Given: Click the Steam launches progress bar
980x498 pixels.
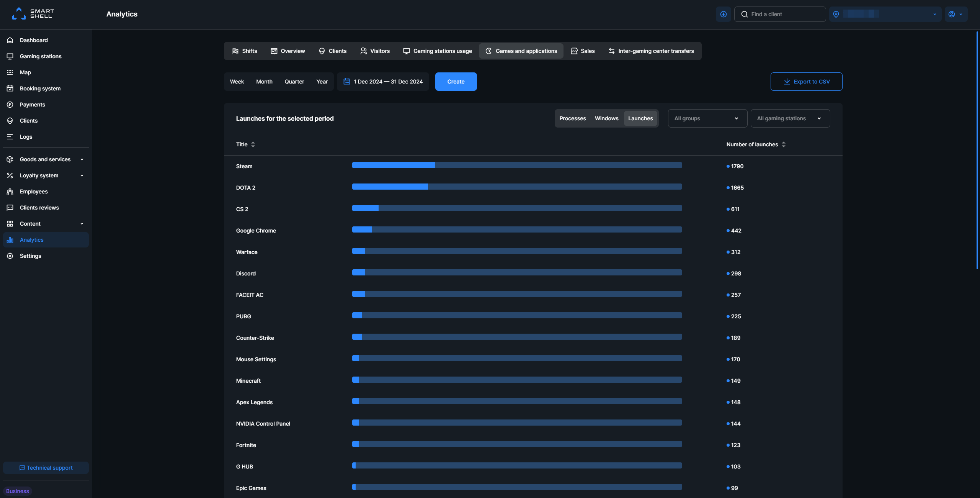Looking at the screenshot, I should pos(517,165).
